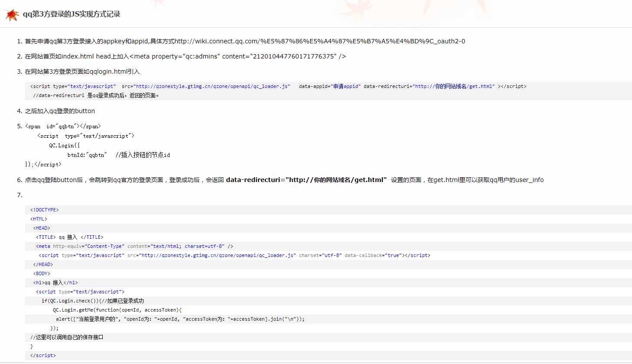This screenshot has height=364, width=632.
Task: Click the '<HTML>' code line
Action: 39,219
